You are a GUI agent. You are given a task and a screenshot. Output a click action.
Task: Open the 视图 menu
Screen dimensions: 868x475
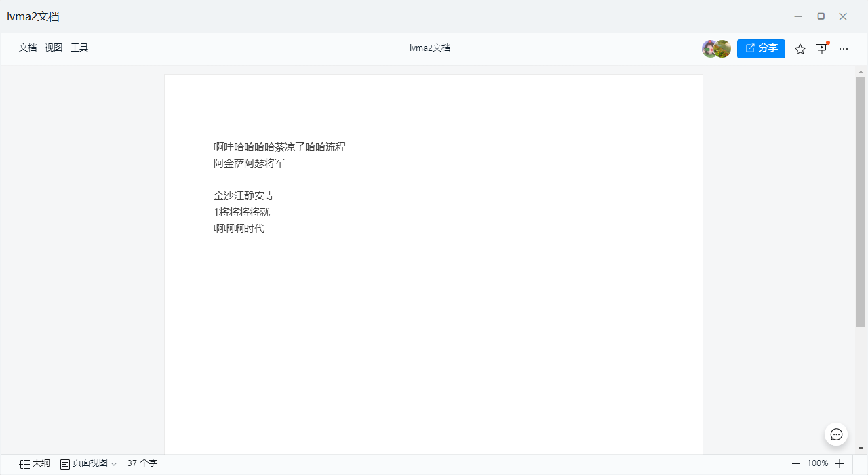[54, 47]
